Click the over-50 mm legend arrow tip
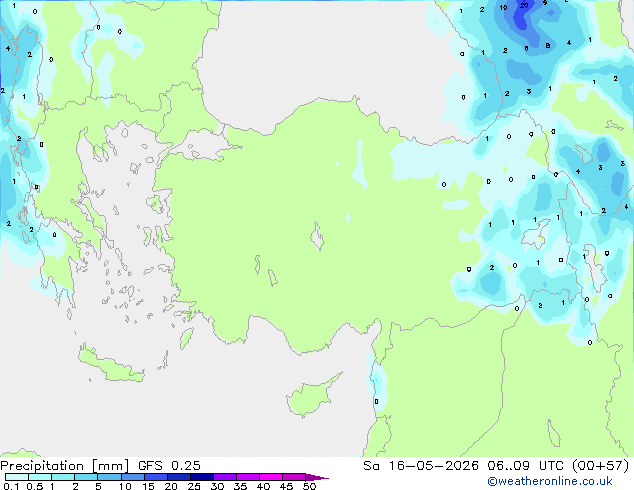 317,477
